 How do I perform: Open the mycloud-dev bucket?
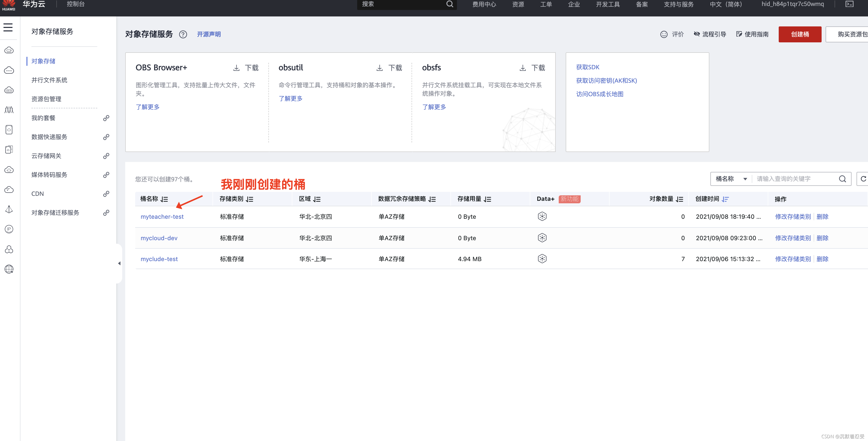click(159, 238)
